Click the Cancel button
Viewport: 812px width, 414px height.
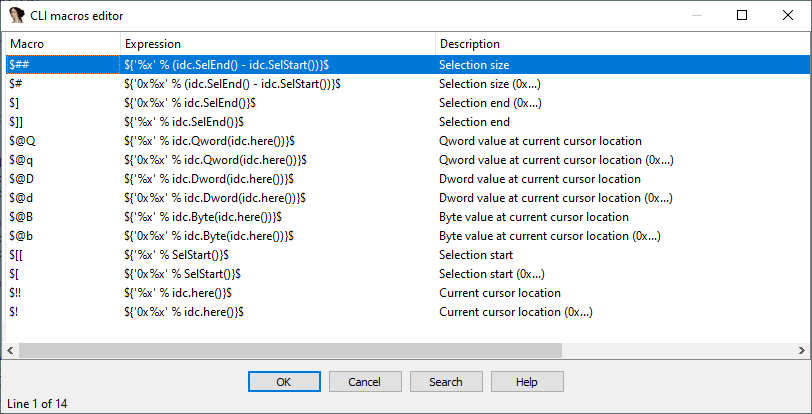(365, 382)
